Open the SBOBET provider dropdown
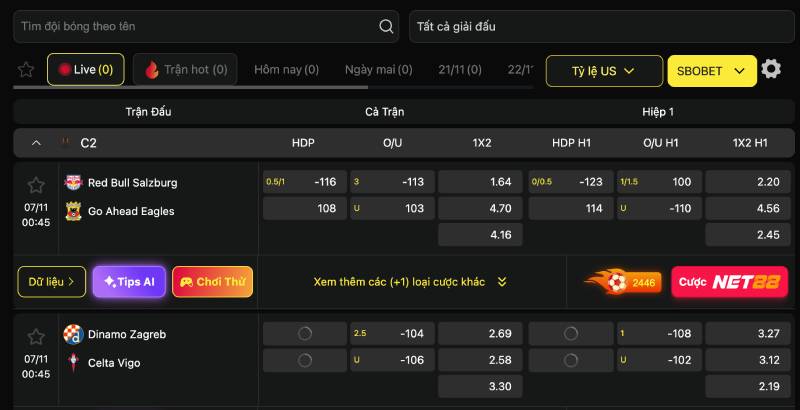Image resolution: width=800 pixels, height=410 pixels. [711, 71]
